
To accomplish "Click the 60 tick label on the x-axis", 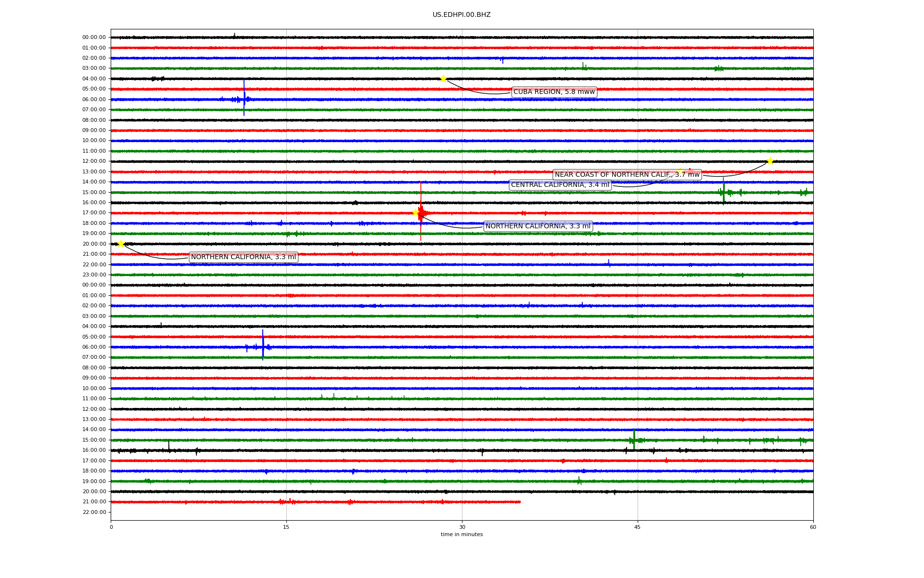I will (813, 527).
